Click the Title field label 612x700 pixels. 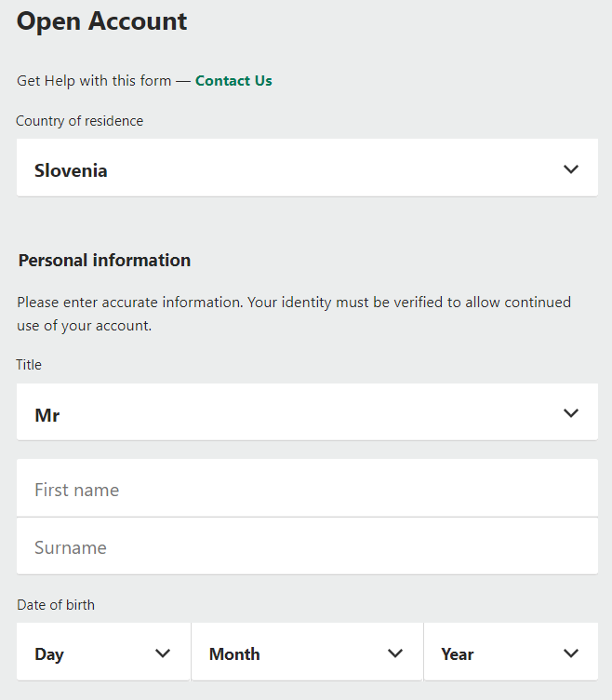[x=29, y=365]
